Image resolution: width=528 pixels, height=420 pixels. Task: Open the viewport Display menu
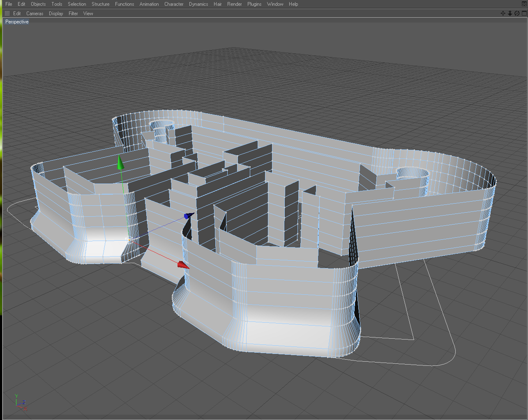(56, 14)
